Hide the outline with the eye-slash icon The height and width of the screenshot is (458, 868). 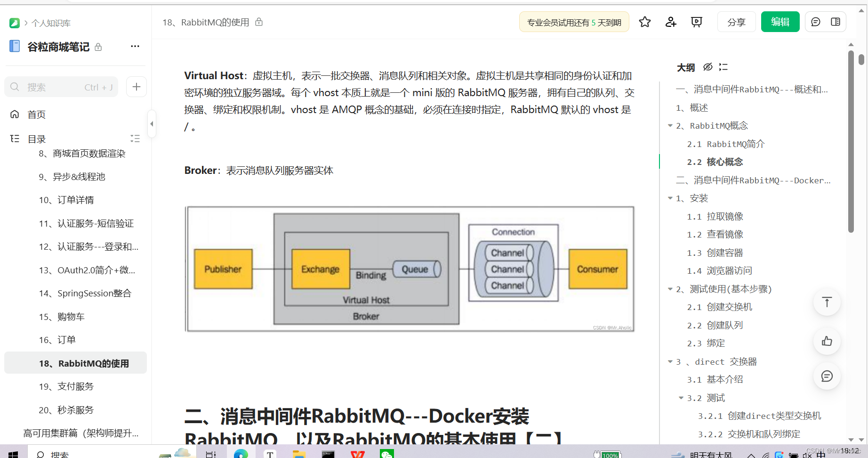point(708,67)
